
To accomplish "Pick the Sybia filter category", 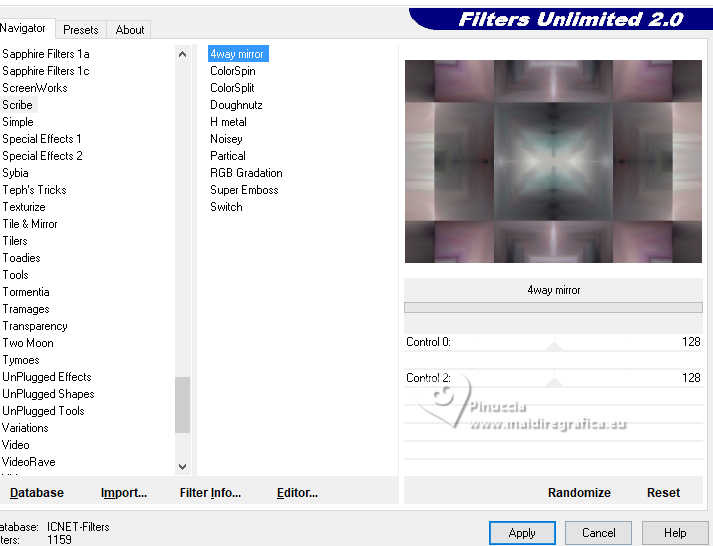I will [15, 173].
